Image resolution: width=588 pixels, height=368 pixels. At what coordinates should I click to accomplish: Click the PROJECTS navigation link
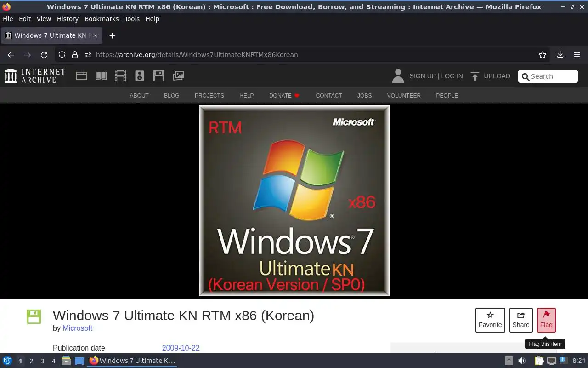[x=209, y=96]
